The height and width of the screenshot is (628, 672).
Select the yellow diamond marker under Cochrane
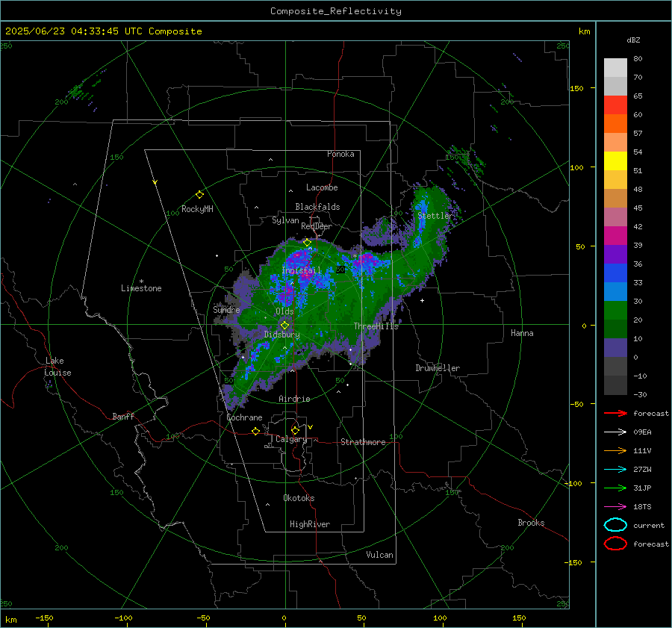pos(255,431)
